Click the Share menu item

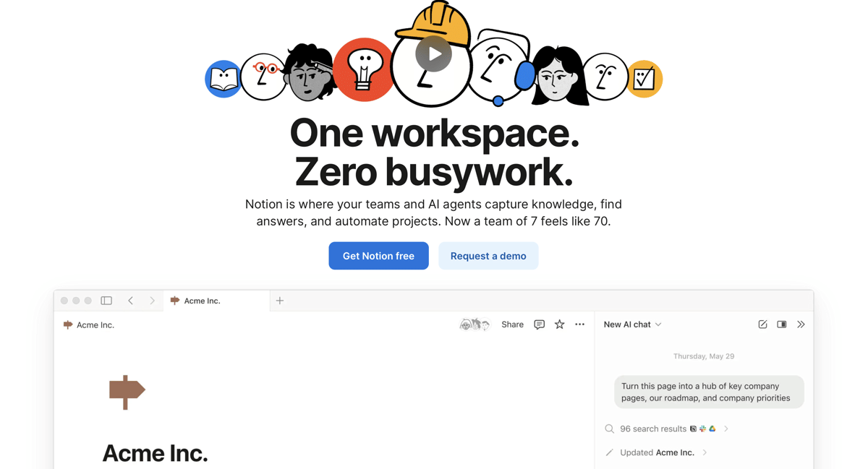pyautogui.click(x=512, y=325)
